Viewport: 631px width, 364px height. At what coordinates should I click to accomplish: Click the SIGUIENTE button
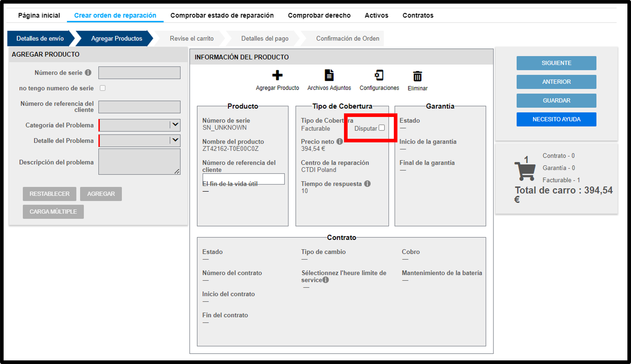click(556, 63)
